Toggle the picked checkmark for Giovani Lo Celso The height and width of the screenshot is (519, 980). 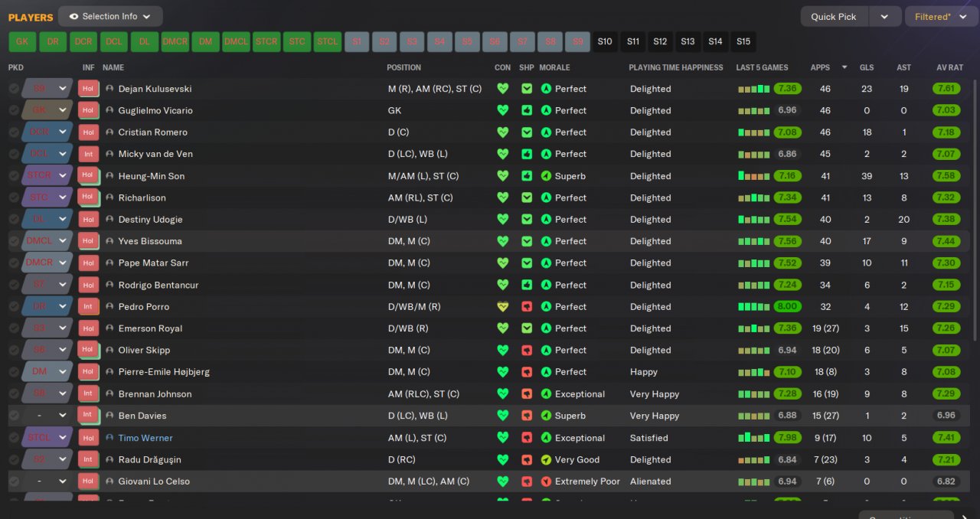click(14, 481)
